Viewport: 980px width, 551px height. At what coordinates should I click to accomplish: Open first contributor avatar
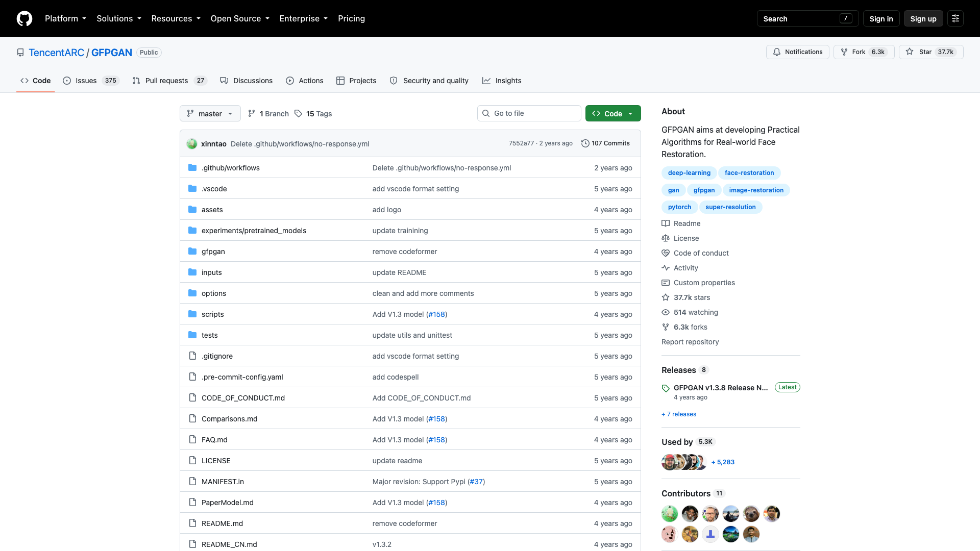(670, 514)
